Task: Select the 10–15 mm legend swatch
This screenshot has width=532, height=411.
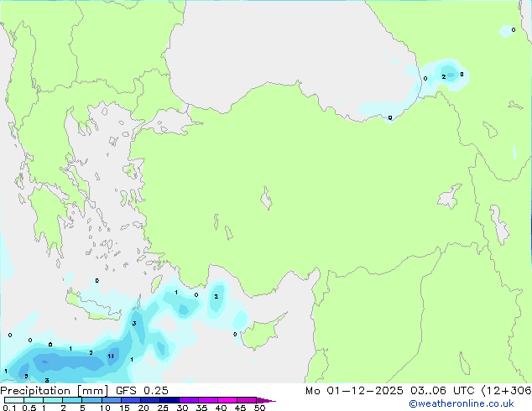Action: click(111, 400)
